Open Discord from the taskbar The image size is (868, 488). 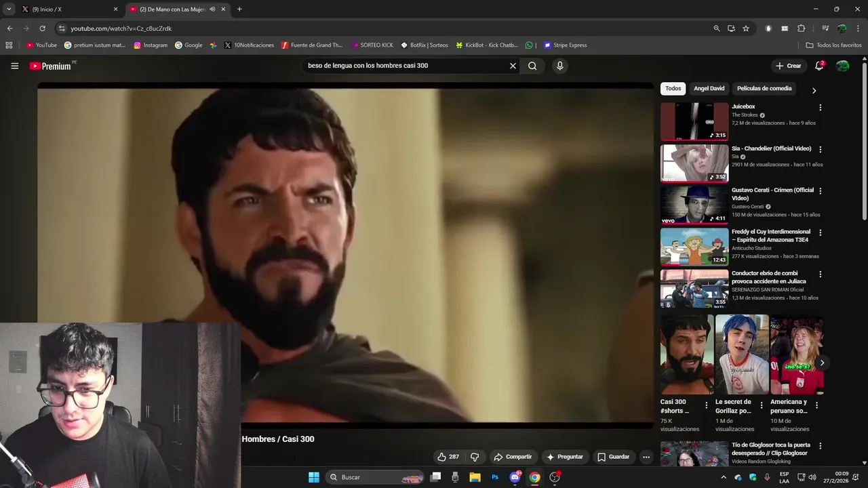click(x=515, y=477)
